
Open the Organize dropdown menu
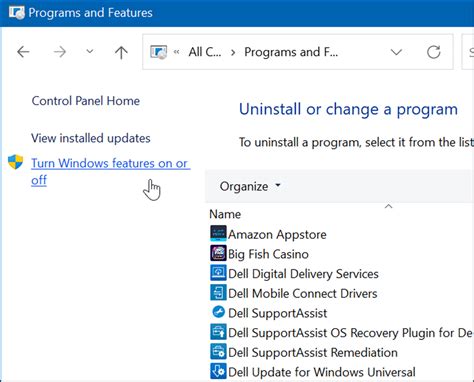[250, 186]
